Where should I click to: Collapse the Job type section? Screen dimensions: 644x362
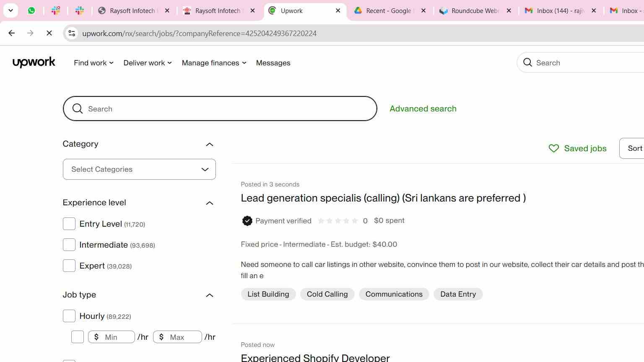tap(210, 295)
